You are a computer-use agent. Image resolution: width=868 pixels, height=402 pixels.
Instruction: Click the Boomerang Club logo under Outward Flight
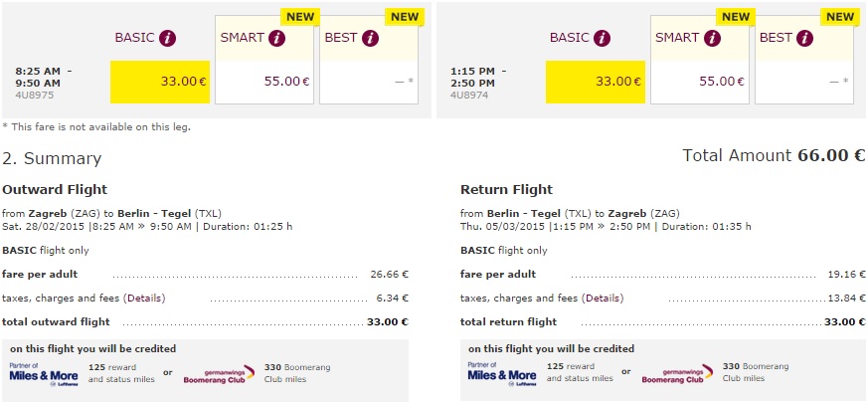[220, 373]
